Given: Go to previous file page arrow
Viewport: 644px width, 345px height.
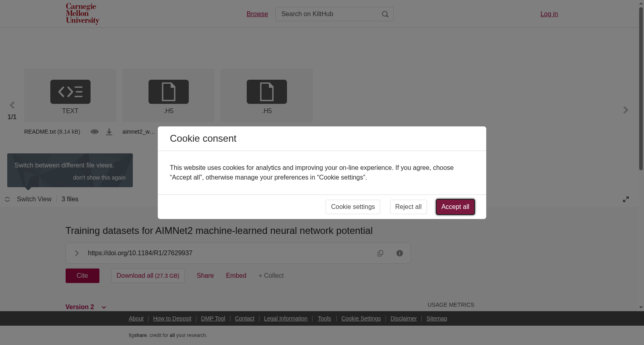Looking at the screenshot, I should (12, 105).
